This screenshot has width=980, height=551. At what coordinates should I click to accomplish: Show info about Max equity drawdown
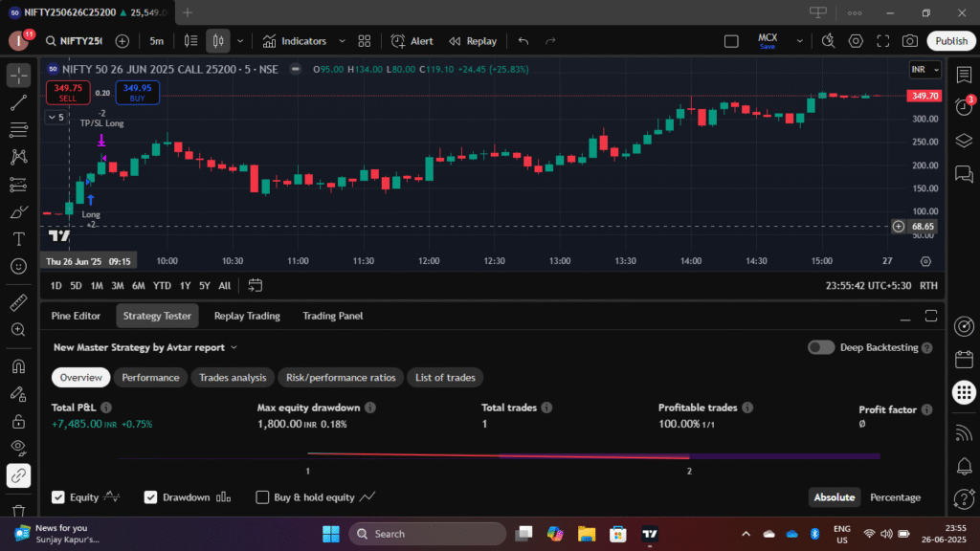click(370, 408)
